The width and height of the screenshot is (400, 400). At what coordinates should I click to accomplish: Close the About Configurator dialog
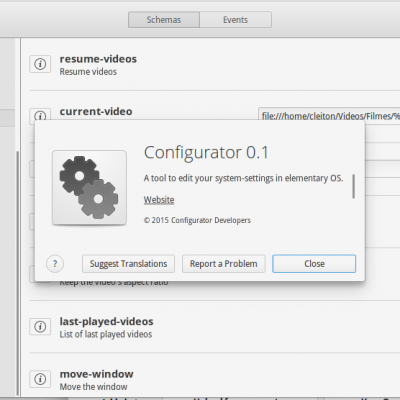click(x=314, y=264)
